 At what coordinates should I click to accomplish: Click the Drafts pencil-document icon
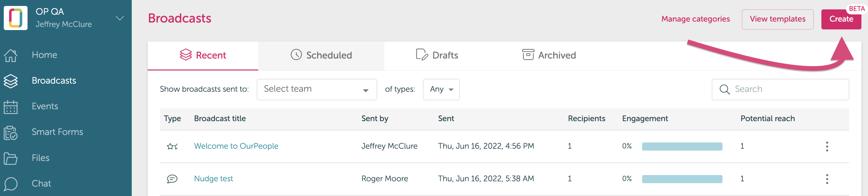421,54
